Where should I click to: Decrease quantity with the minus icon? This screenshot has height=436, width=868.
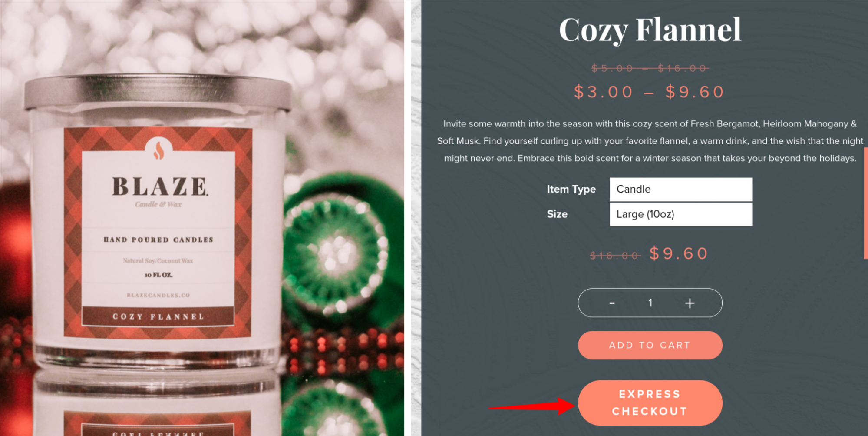point(612,303)
